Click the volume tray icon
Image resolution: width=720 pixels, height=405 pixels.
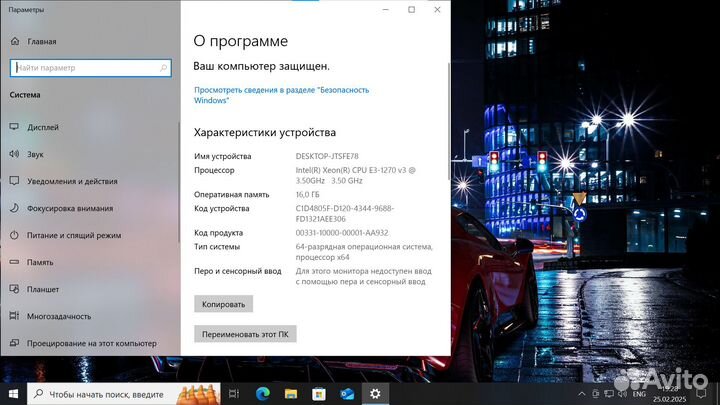coord(623,394)
